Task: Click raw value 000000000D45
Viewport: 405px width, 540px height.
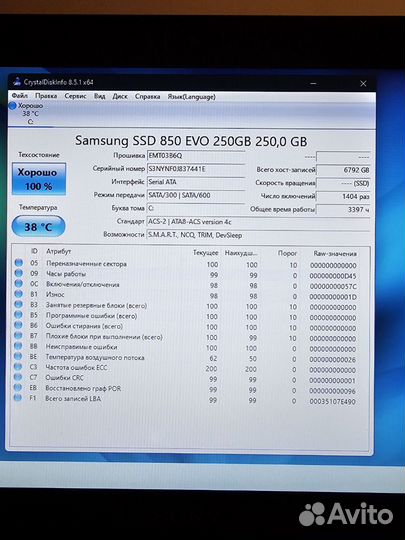Action: [333, 276]
